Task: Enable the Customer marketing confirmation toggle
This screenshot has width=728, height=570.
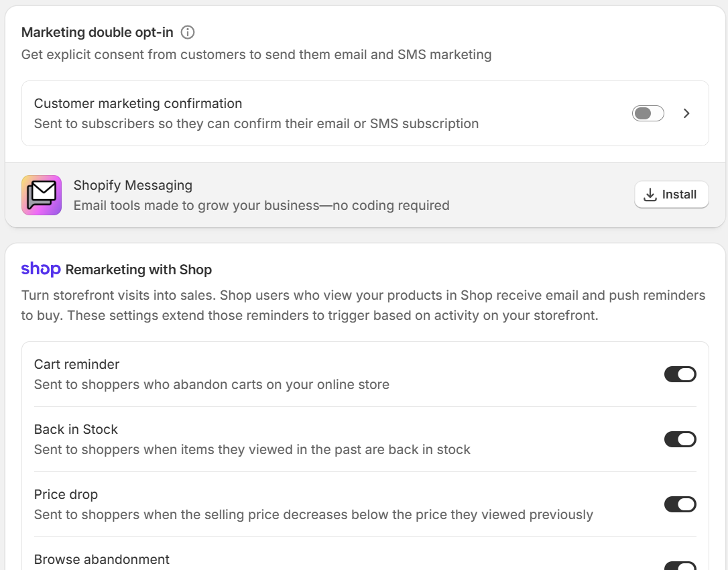Action: point(648,113)
